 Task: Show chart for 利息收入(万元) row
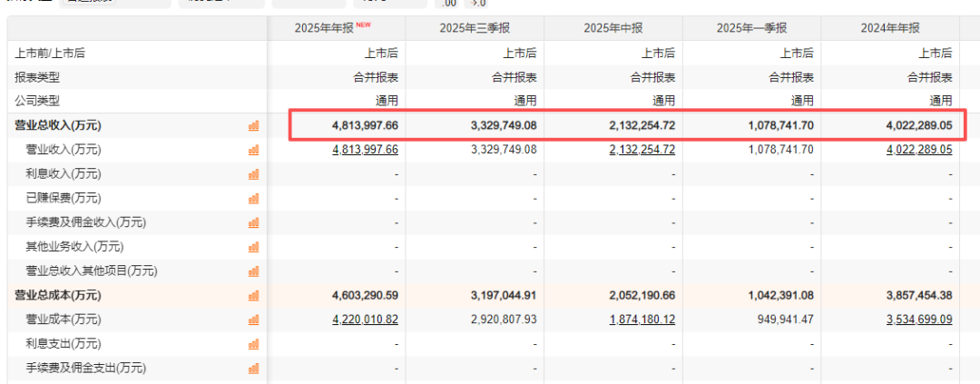[x=254, y=174]
